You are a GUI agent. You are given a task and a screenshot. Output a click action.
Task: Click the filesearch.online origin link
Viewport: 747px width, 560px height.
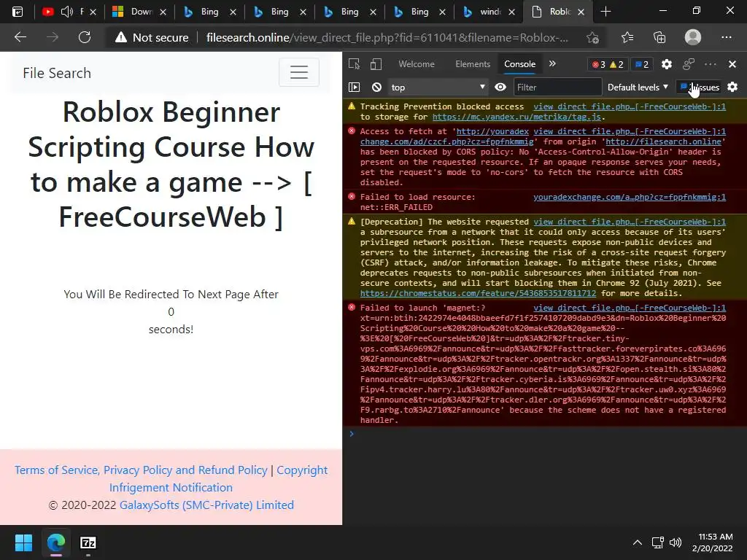click(663, 141)
